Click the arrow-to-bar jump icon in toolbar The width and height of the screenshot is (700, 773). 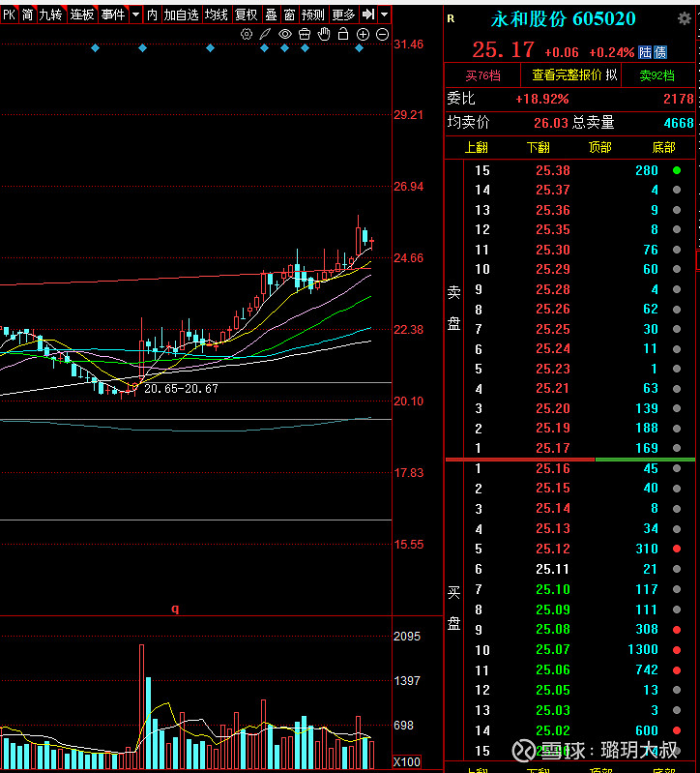tap(368, 15)
